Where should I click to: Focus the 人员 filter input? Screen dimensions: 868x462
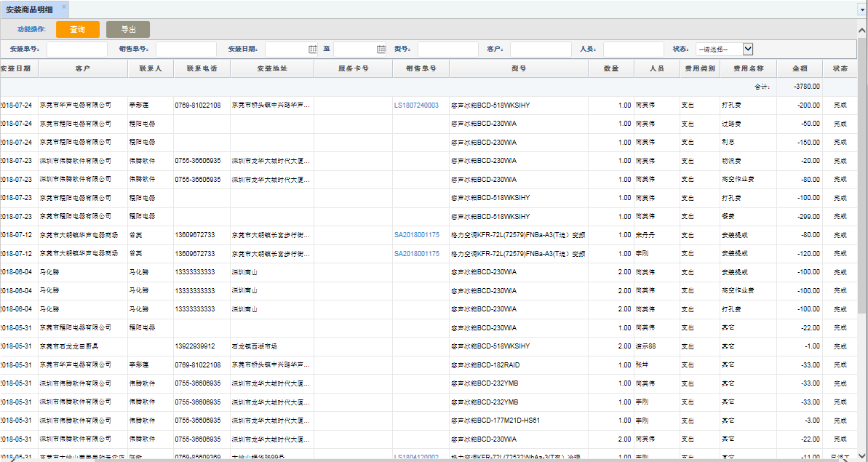[633, 49]
